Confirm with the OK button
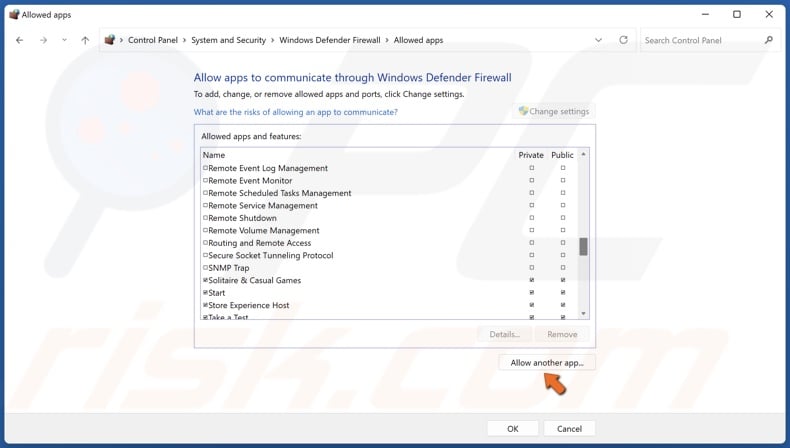The height and width of the screenshot is (448, 790). click(512, 429)
